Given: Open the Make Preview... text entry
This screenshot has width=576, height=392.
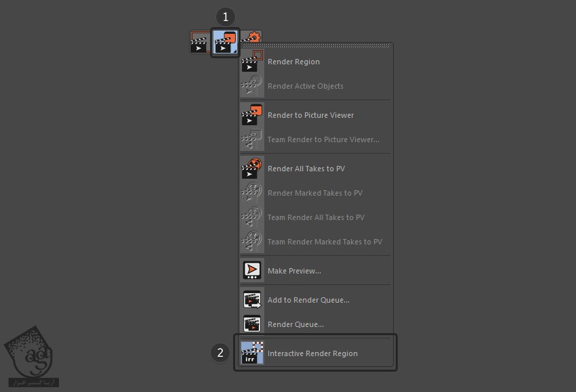Looking at the screenshot, I should pos(294,271).
